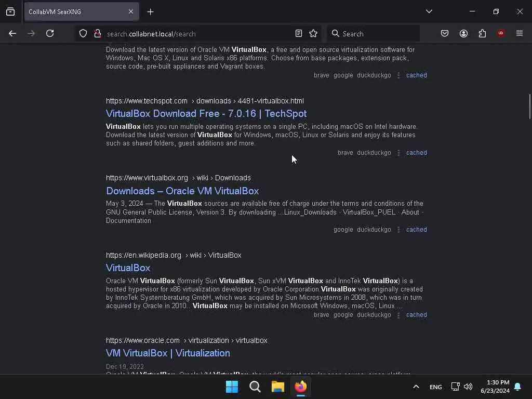The image size is (532, 399).
Task: Click Firefox taskbar icon
Action: pyautogui.click(x=301, y=387)
